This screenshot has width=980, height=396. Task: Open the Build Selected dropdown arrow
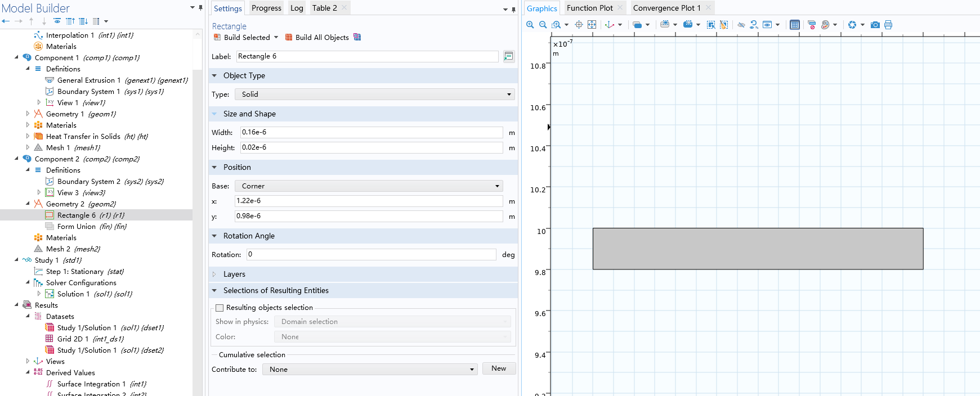point(276,37)
